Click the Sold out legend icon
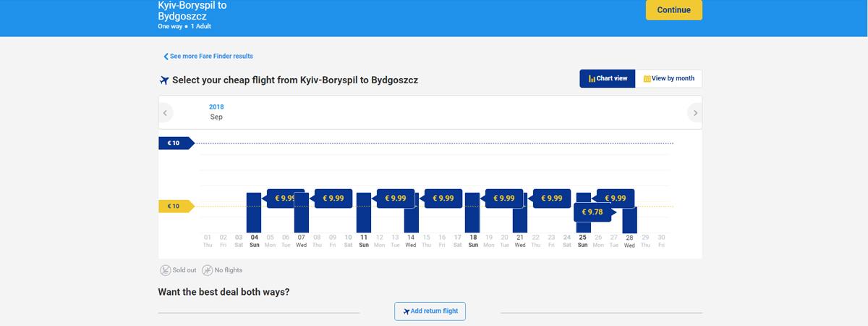The height and width of the screenshot is (326, 868). coord(166,270)
